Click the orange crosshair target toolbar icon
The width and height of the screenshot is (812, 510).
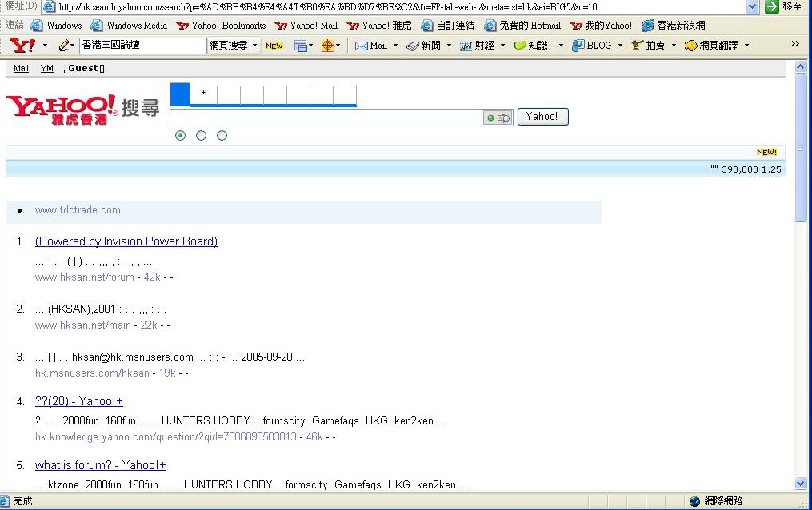point(327,46)
